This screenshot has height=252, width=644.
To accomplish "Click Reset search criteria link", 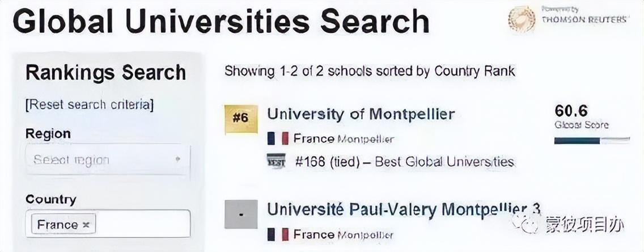I will coord(90,105).
